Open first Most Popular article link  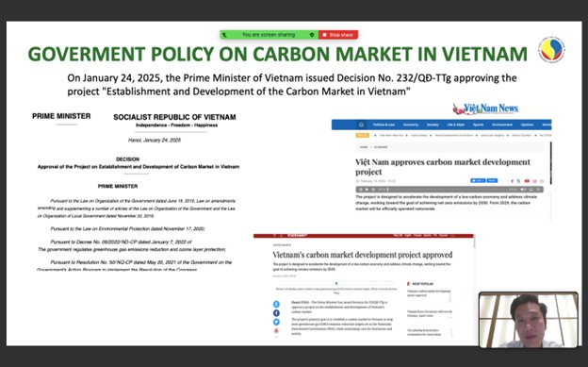click(x=429, y=293)
